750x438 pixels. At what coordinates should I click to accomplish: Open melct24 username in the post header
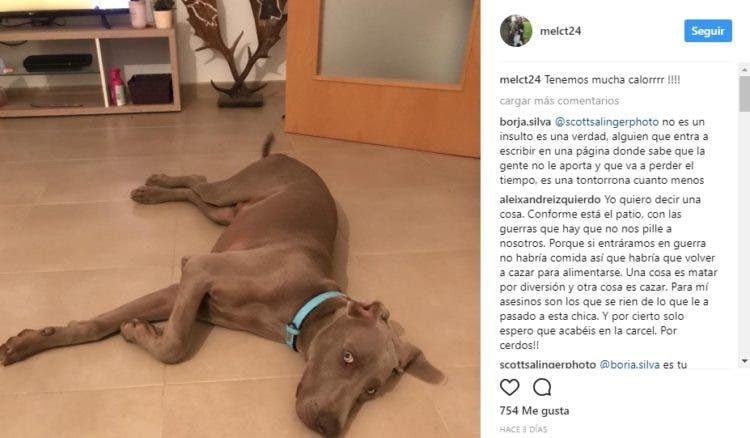pyautogui.click(x=560, y=31)
